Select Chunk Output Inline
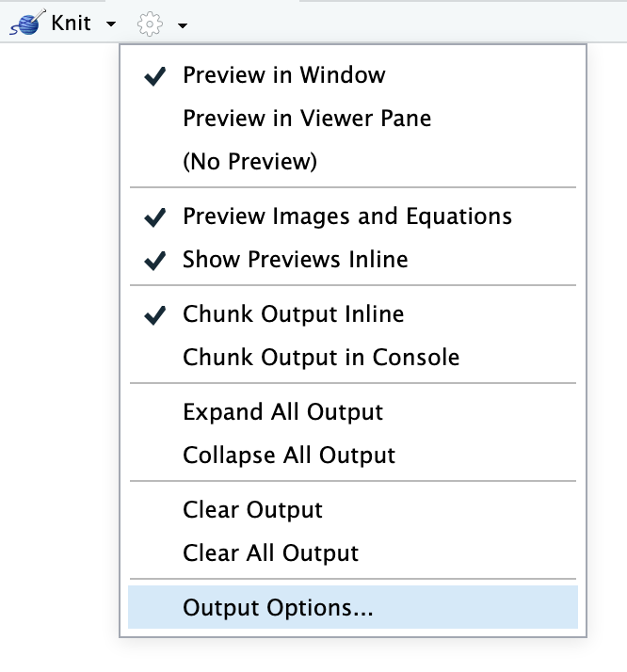 point(293,314)
